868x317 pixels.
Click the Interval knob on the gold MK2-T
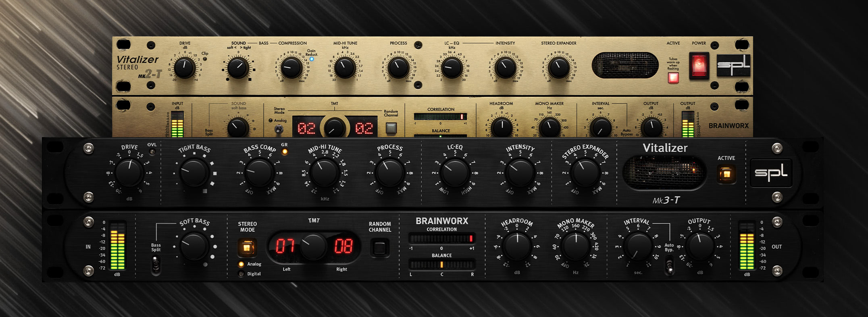(x=601, y=127)
